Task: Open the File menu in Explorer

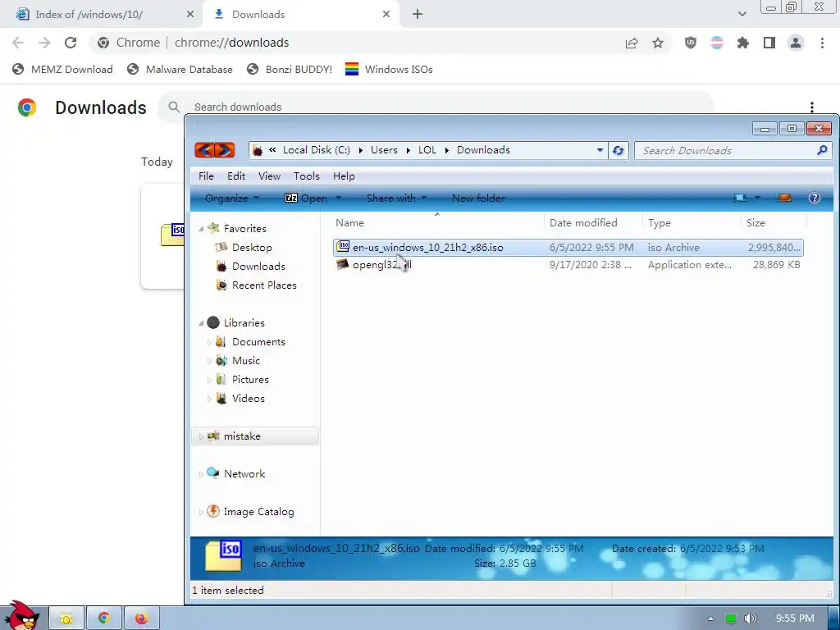Action: 206,176
